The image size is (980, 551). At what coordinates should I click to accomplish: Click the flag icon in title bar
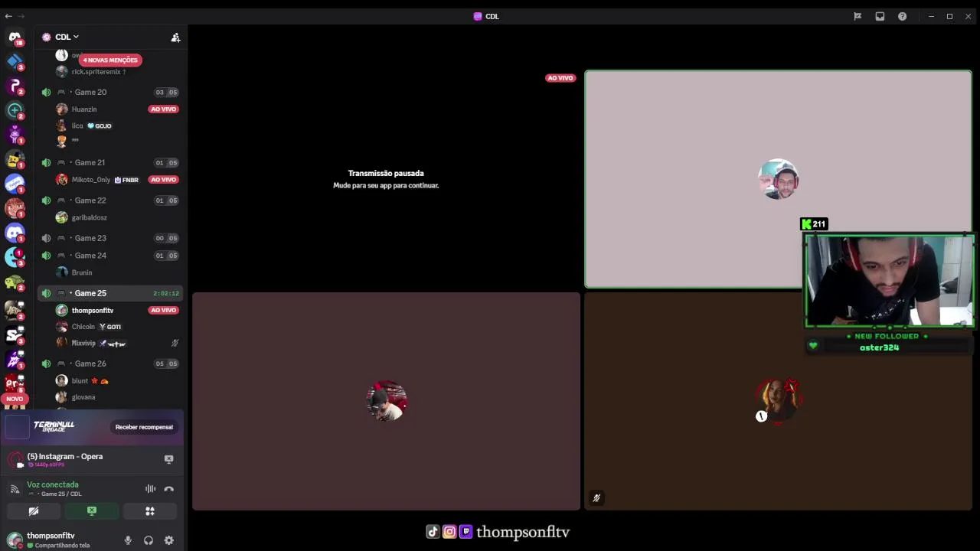coord(857,16)
